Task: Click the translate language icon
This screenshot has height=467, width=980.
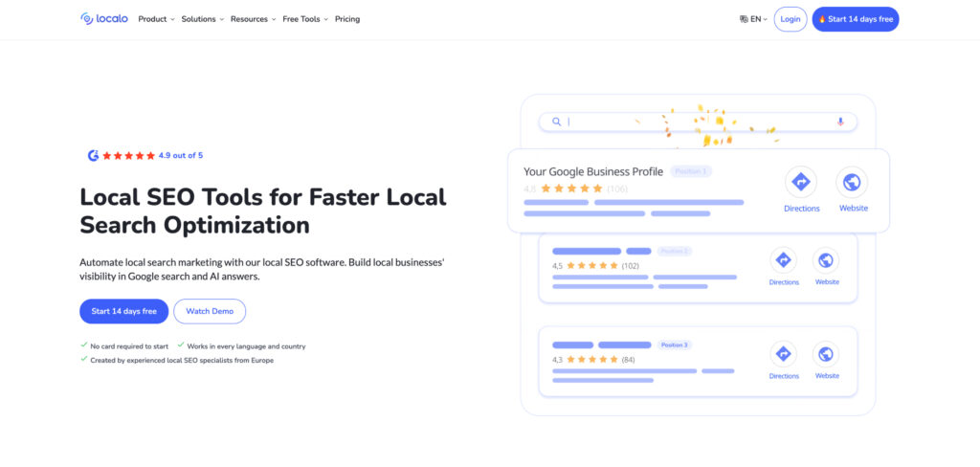Action: point(744,19)
